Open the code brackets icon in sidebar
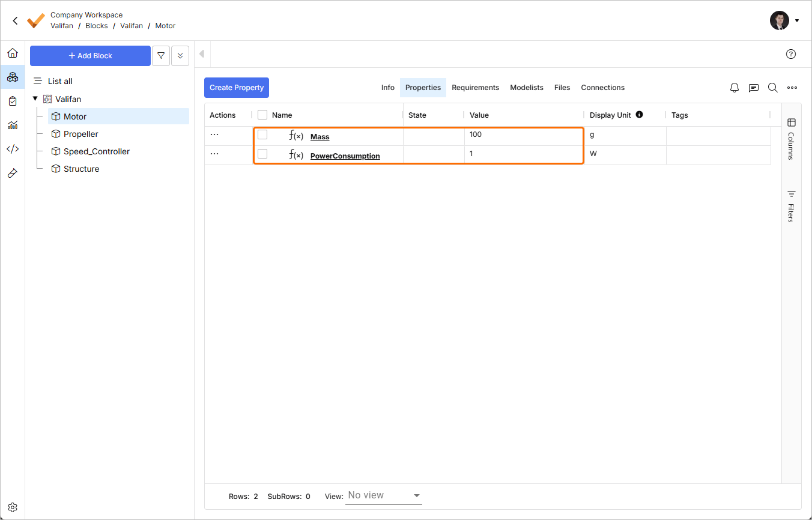 tap(13, 149)
